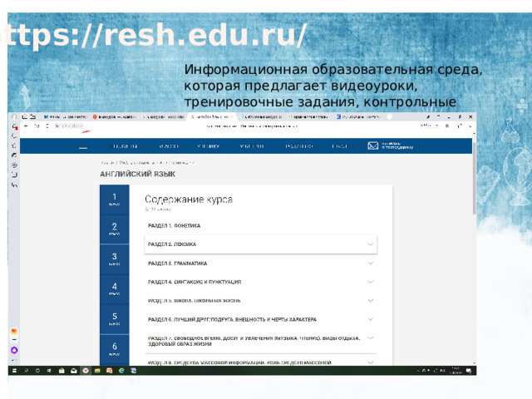Select grade 6 class tab
532x399 pixels.
115,349
